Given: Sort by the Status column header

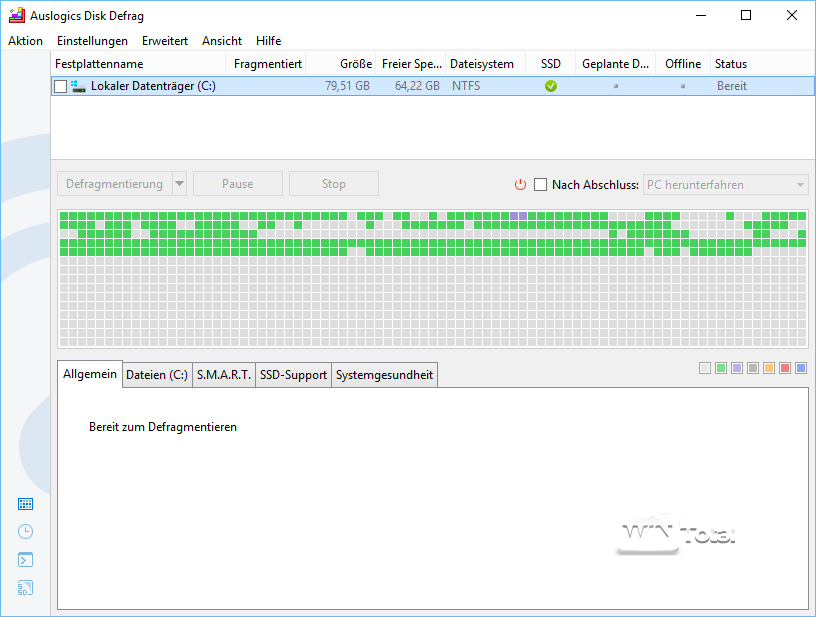Looking at the screenshot, I should pos(762,64).
